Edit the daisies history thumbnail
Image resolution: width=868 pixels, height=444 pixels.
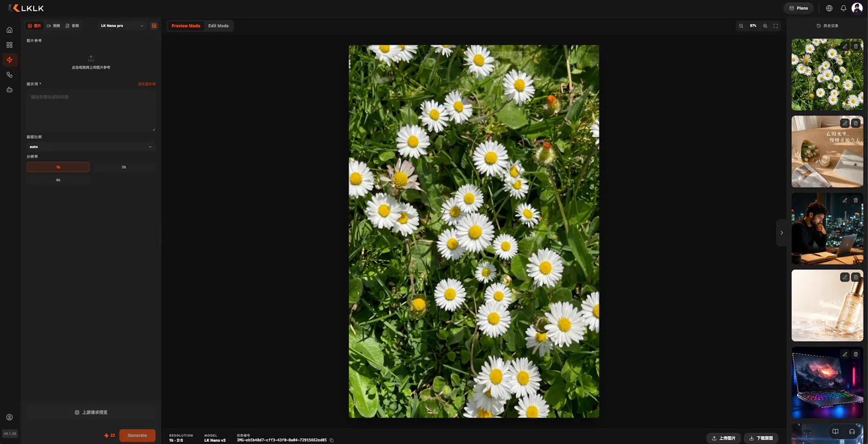[x=845, y=46]
